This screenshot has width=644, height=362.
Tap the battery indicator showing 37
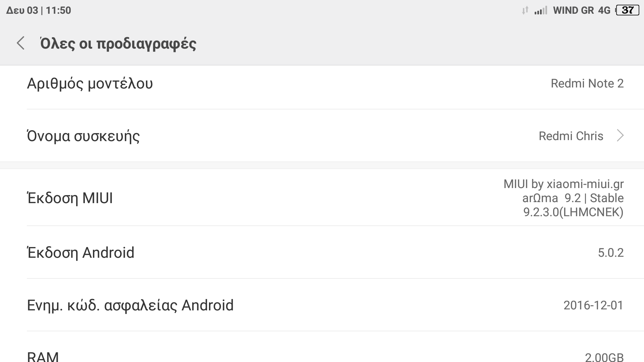[x=628, y=10]
